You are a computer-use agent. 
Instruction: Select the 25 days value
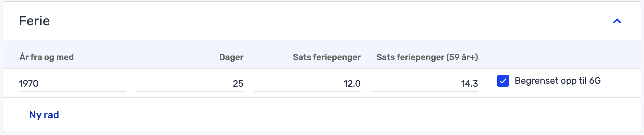[238, 83]
